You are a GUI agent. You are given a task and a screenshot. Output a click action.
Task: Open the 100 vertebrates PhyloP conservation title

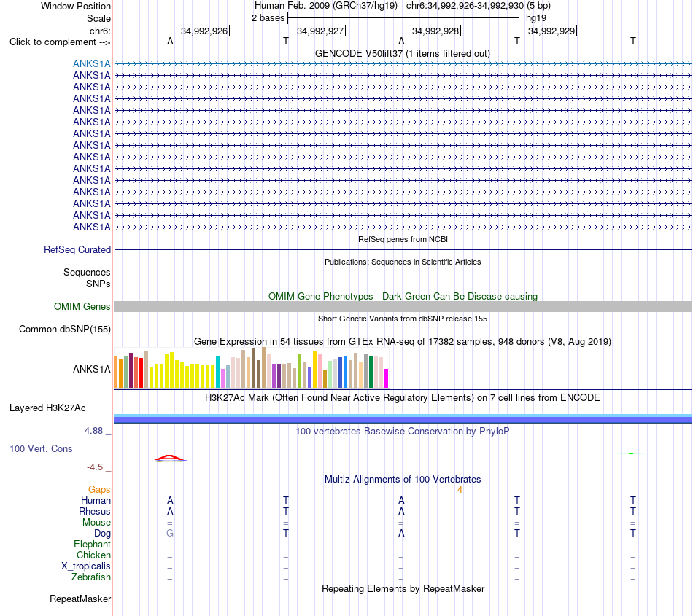403,431
